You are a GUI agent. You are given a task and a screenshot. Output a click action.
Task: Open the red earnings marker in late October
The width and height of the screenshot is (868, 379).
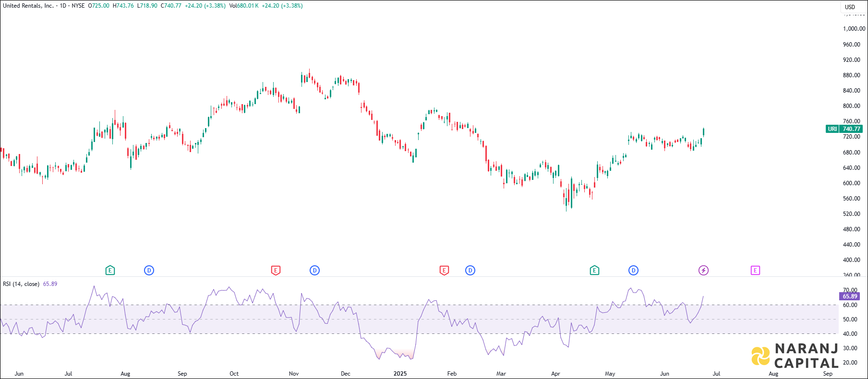[x=276, y=271]
